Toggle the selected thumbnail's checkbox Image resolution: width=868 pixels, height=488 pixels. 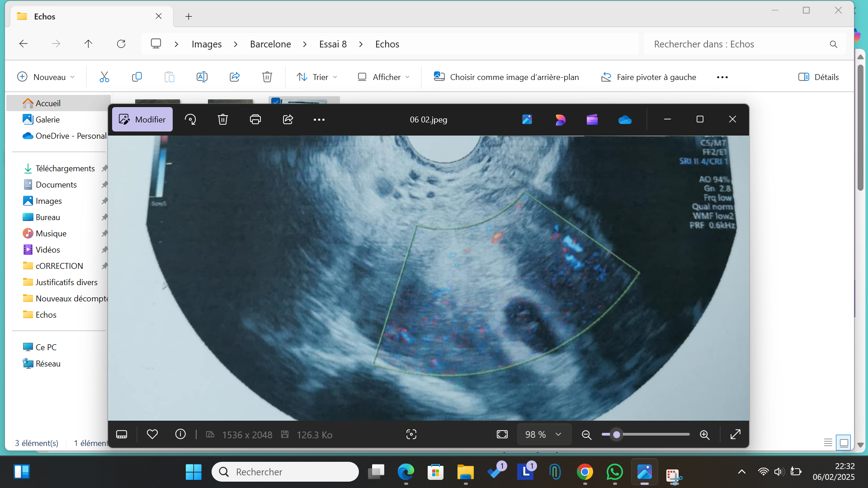[275, 101]
